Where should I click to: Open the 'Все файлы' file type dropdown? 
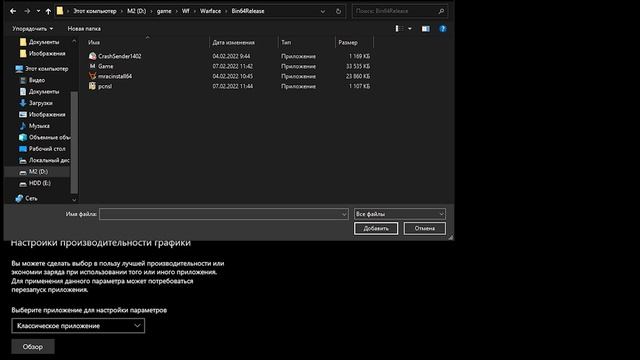click(x=400, y=214)
